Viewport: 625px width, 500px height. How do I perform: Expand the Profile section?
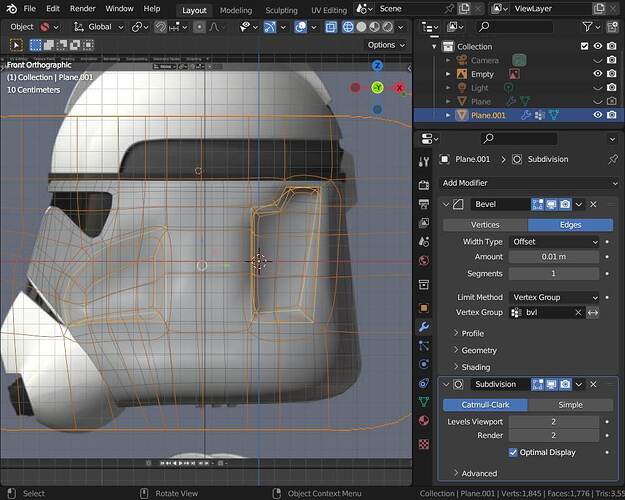point(468,333)
